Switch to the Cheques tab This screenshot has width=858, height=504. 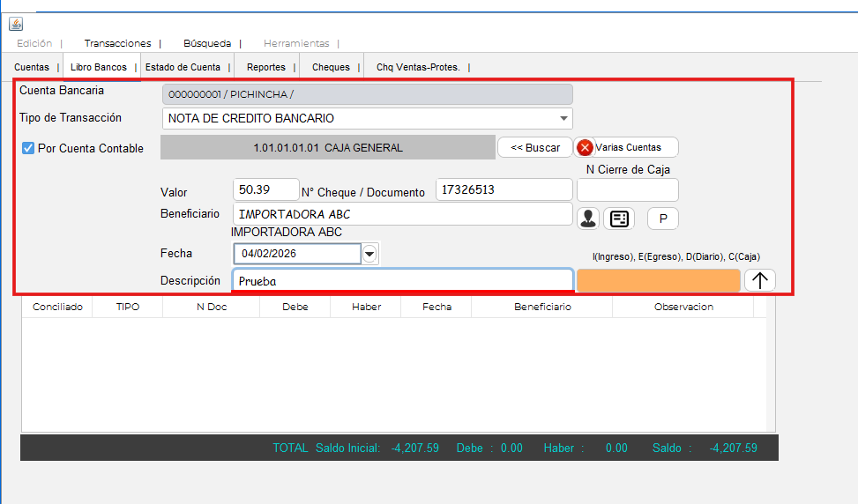(x=331, y=67)
